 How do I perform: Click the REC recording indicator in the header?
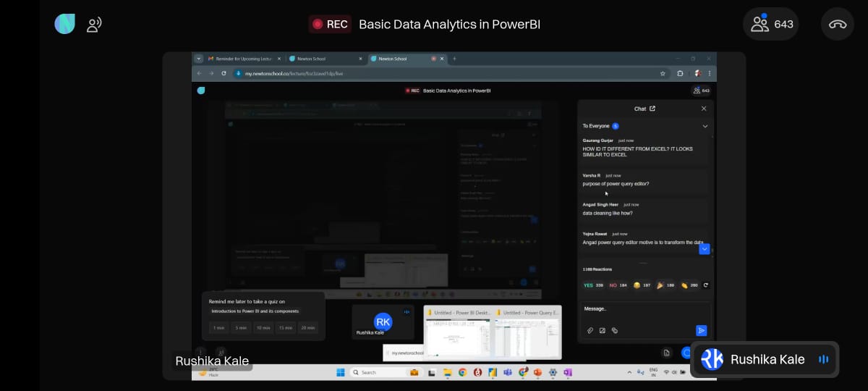tap(329, 24)
